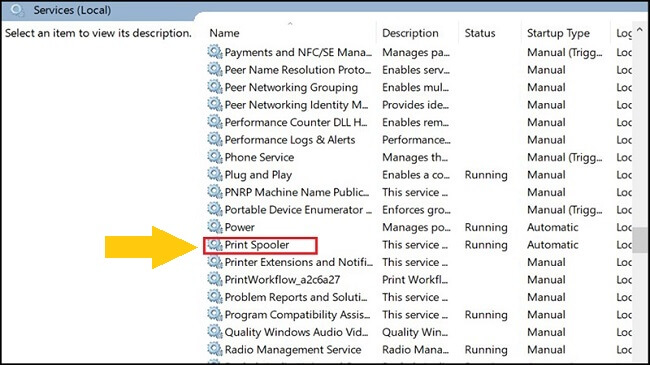The image size is (650, 365).
Task: Click the Running status of Radio Management Service
Action: click(x=486, y=350)
